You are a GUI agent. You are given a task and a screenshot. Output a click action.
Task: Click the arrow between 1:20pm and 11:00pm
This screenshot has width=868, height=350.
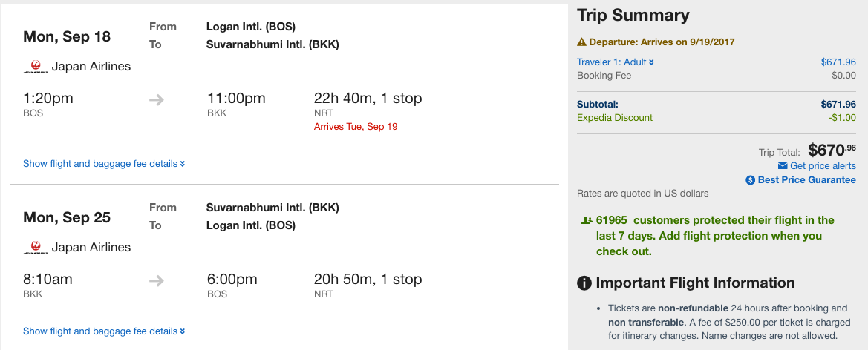point(157,99)
